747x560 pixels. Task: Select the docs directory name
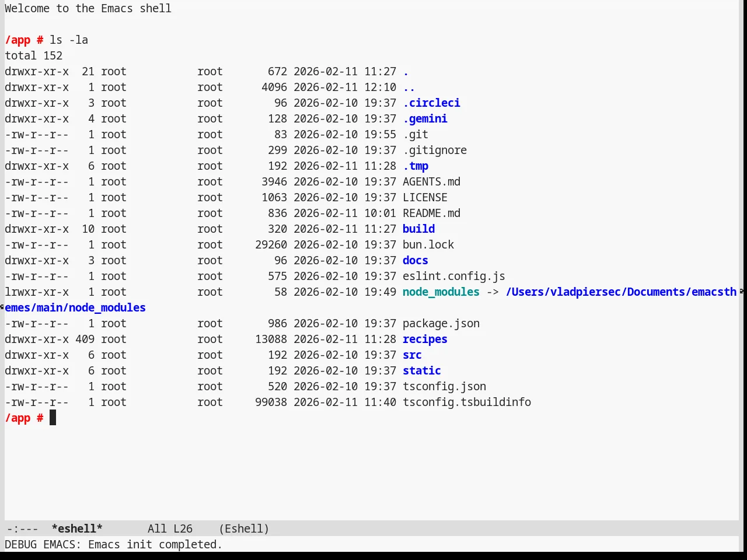coord(416,260)
